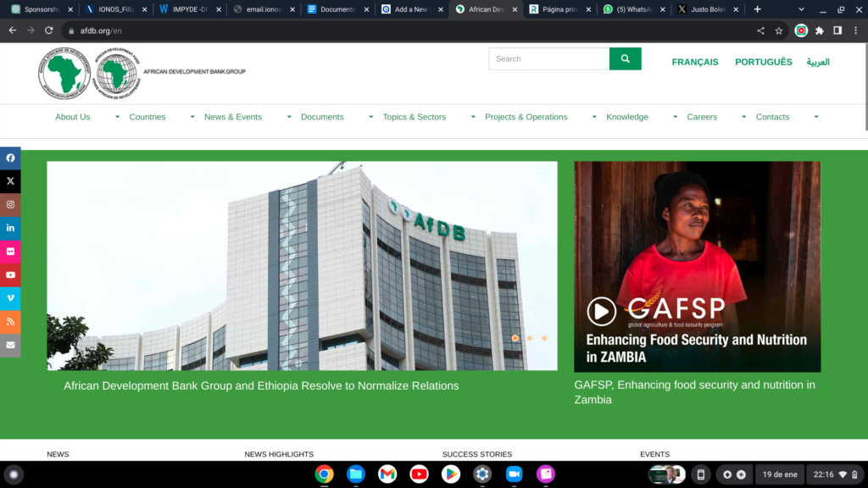Play the GAFSP Zambia video
This screenshot has height=488, width=868.
tap(602, 311)
